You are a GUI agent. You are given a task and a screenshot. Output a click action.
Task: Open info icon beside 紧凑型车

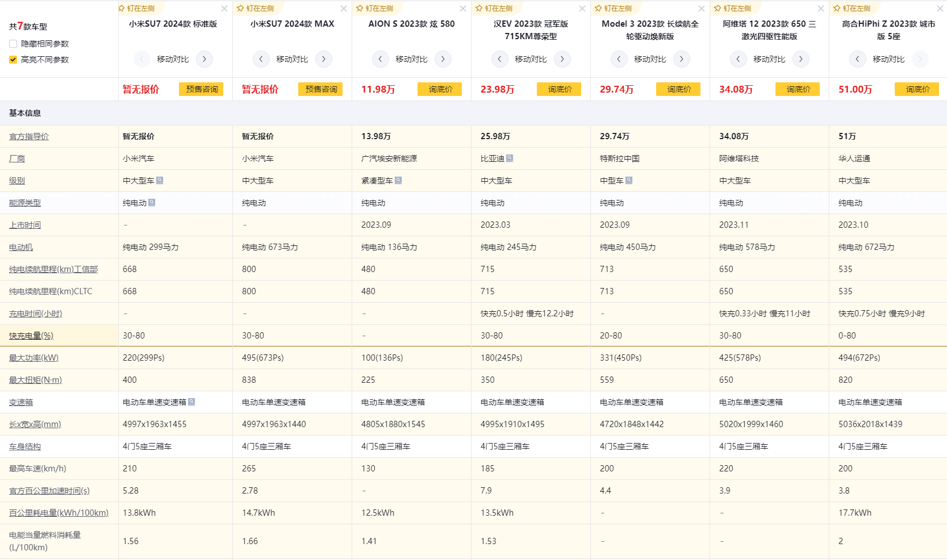click(398, 180)
